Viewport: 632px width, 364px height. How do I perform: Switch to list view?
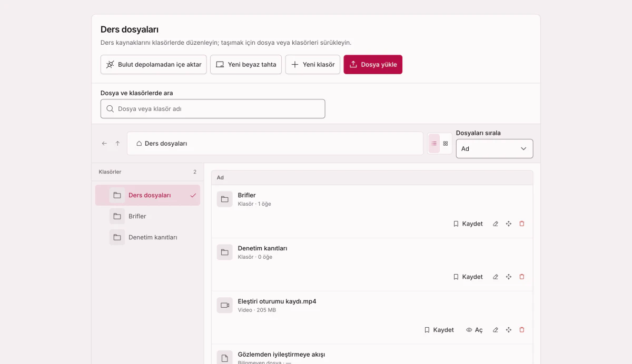(434, 144)
